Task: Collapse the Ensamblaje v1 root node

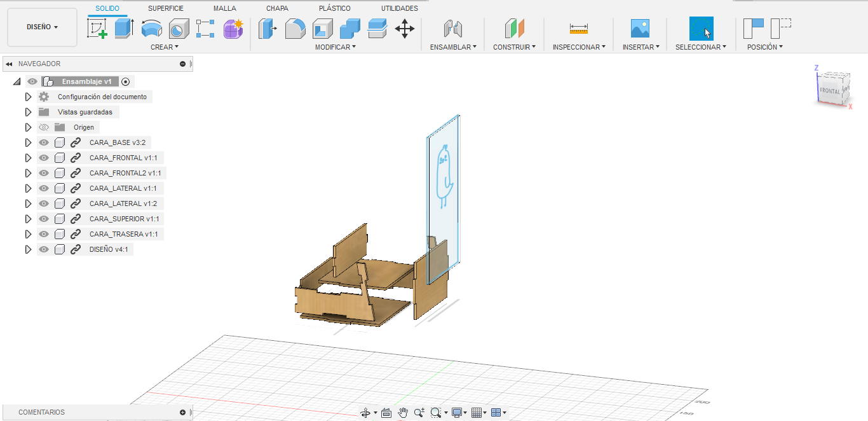Action: (17, 81)
